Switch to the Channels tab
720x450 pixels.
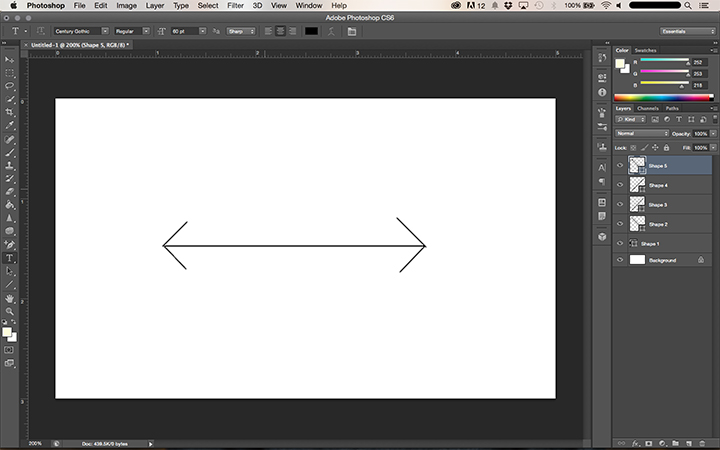tap(648, 108)
